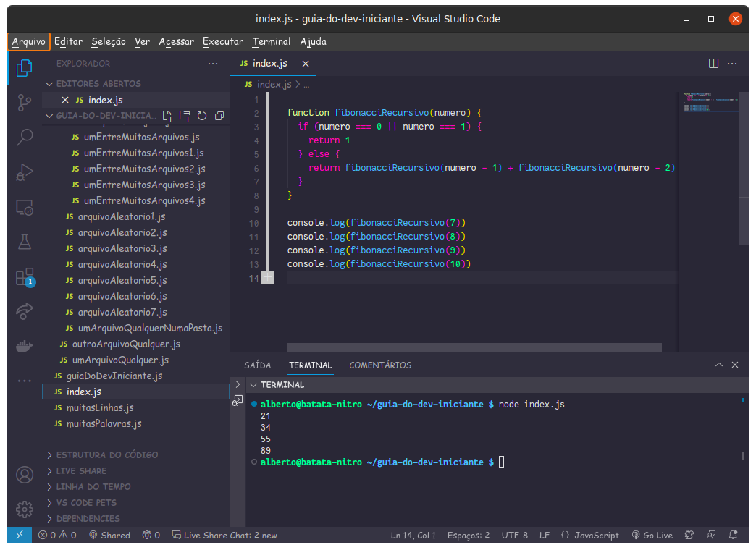Open the Docker view
This screenshot has height=550, width=756.
(24, 346)
